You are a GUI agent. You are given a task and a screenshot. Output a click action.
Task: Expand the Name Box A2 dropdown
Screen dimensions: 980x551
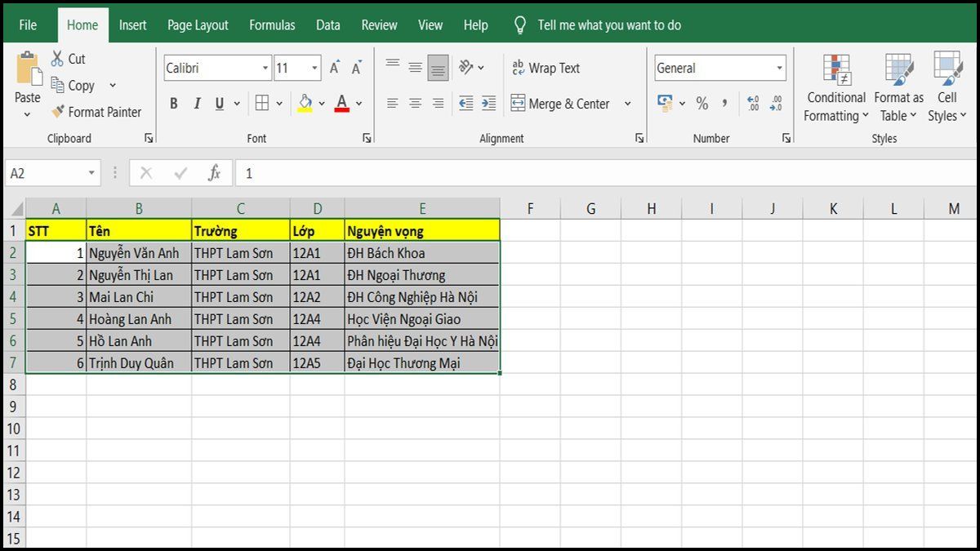91,173
